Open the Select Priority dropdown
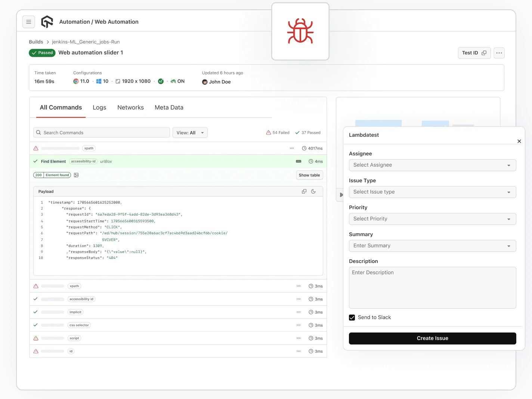Viewport: 532px width, 399px height. point(432,219)
